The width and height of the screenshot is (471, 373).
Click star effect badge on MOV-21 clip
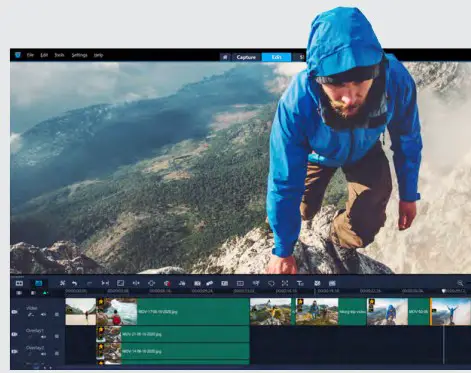point(100,330)
